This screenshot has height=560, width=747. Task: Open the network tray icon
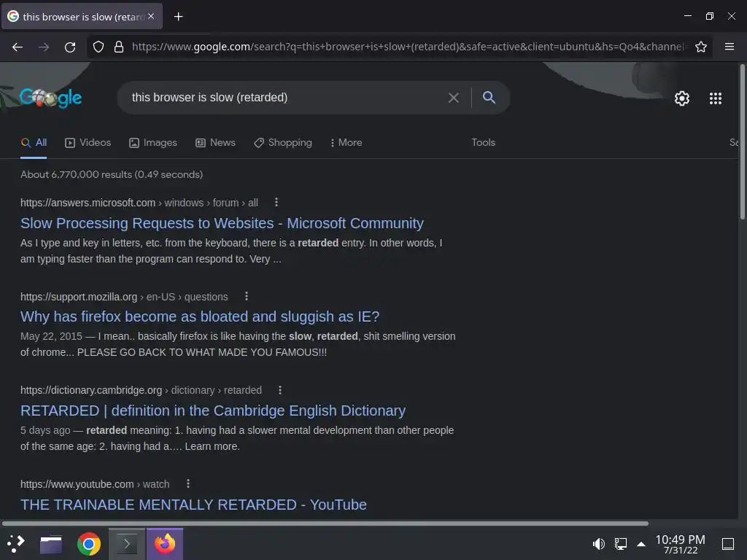(x=620, y=544)
